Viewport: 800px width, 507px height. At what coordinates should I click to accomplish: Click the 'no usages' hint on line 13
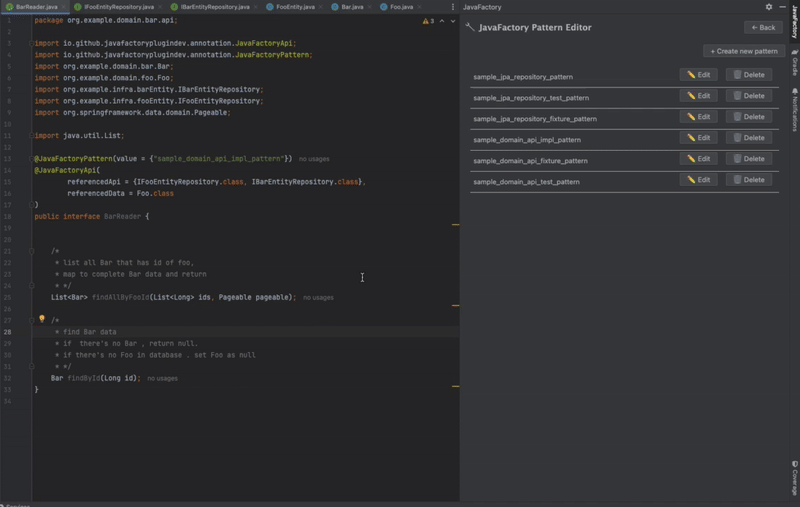[314, 159]
